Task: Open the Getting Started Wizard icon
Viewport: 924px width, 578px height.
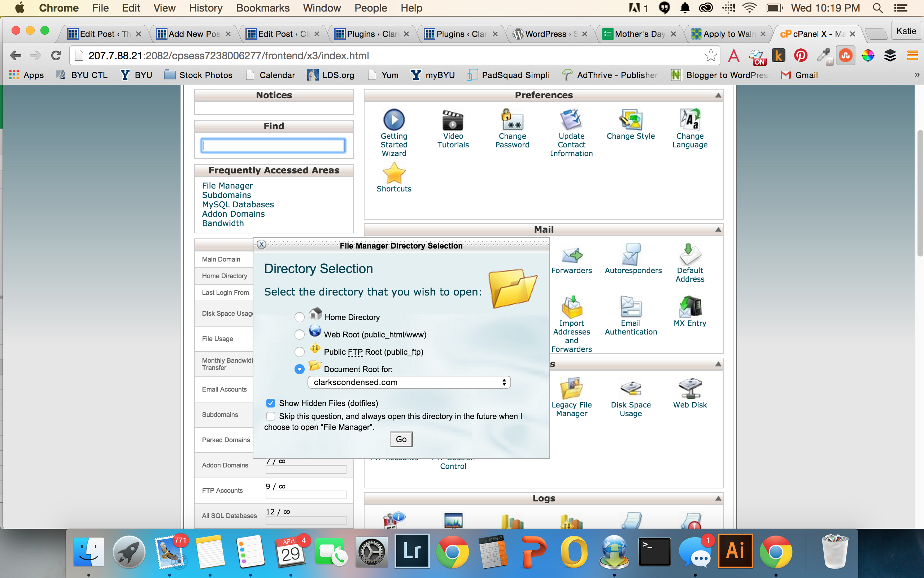Action: pyautogui.click(x=394, y=120)
